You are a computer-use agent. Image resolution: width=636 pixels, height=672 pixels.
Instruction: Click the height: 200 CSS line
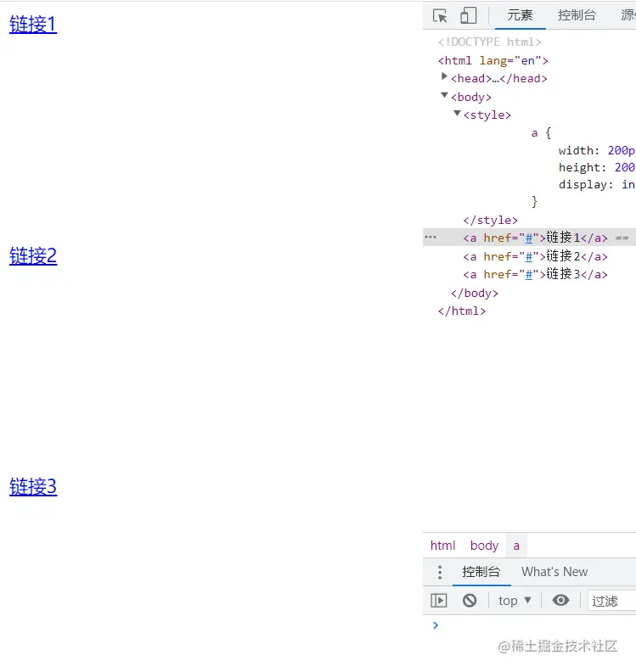pyautogui.click(x=597, y=167)
